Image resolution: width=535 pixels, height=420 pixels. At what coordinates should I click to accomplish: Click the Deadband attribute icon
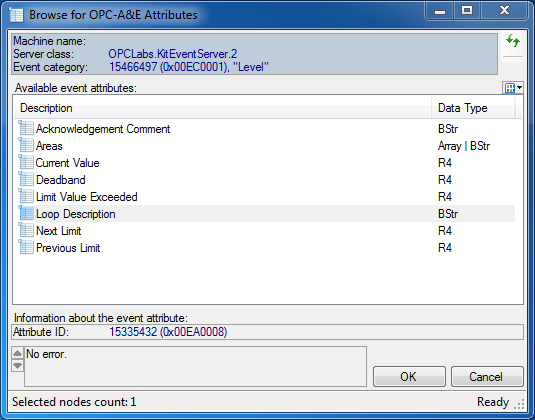pos(26,180)
